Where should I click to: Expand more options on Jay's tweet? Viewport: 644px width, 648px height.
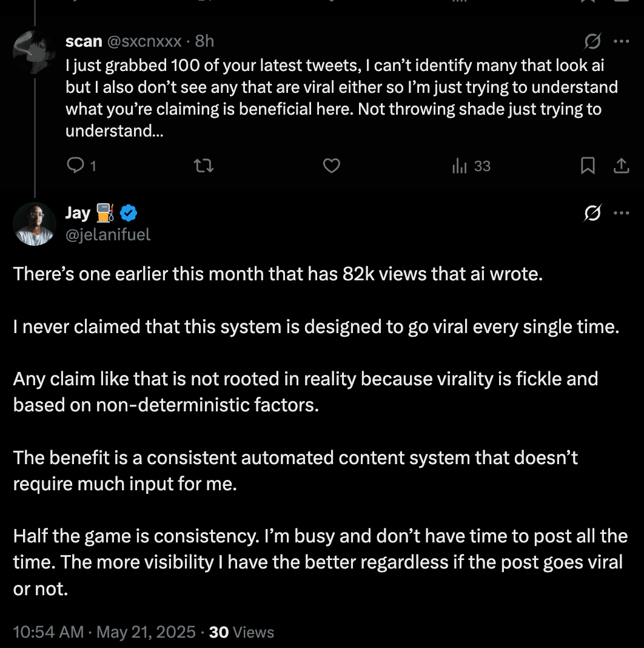[x=622, y=213]
